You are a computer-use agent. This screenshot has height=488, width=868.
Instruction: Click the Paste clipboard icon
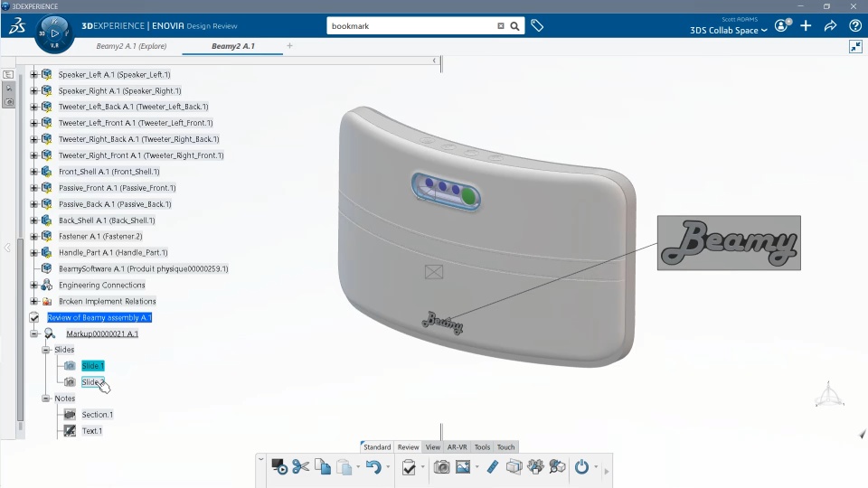(x=344, y=467)
